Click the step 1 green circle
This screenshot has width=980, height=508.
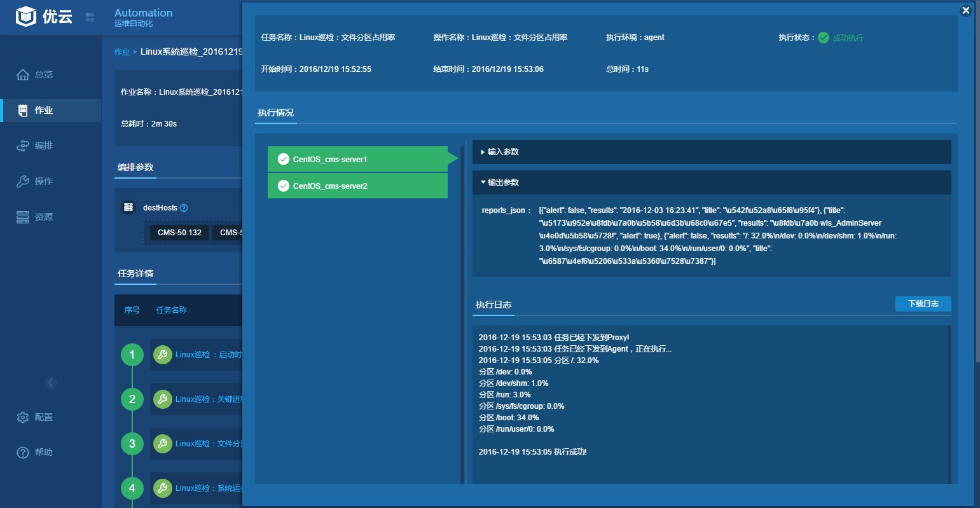coord(132,355)
